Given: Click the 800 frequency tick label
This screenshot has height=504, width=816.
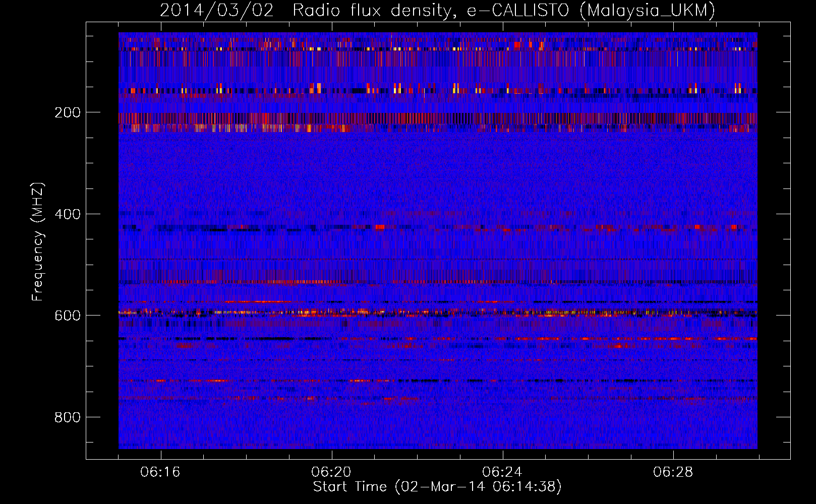Looking at the screenshot, I should [x=68, y=417].
